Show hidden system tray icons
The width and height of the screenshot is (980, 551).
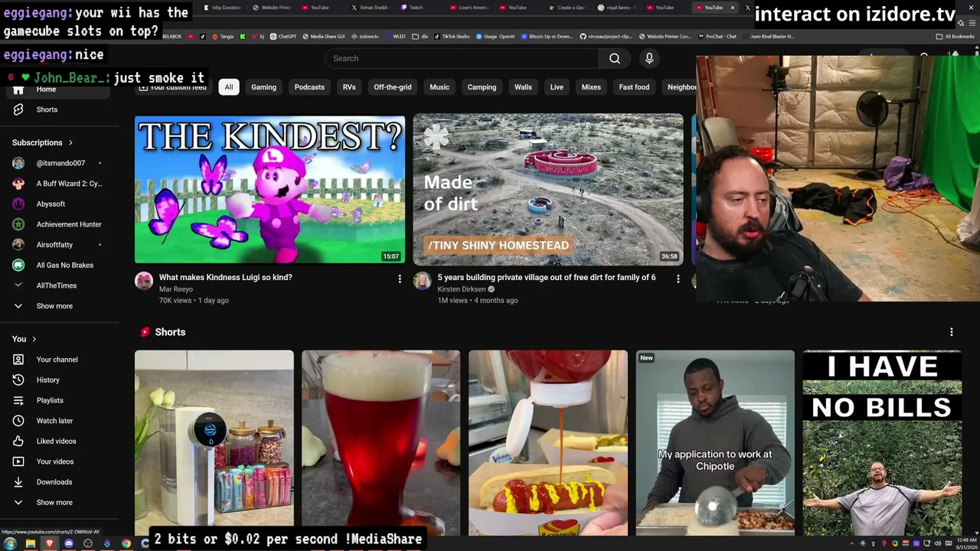(x=852, y=543)
